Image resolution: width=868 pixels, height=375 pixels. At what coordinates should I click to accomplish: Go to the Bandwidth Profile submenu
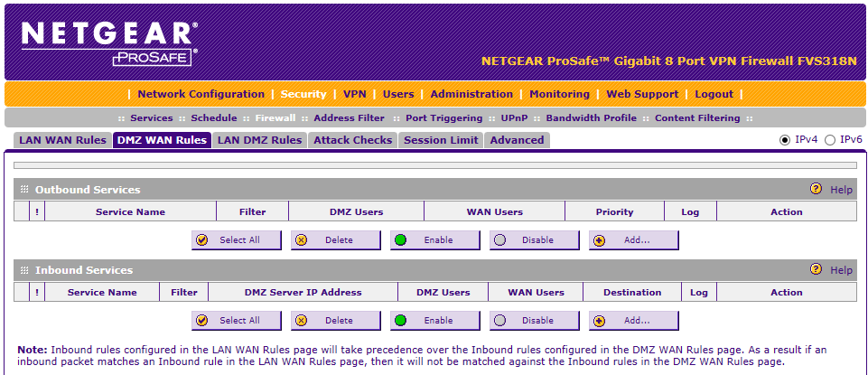coord(592,118)
